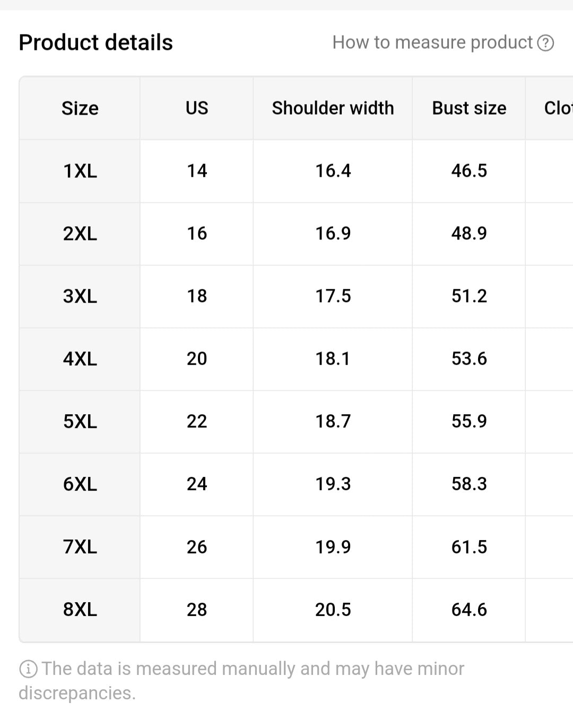Click the 7XL size label
The width and height of the screenshot is (573, 728).
(80, 547)
